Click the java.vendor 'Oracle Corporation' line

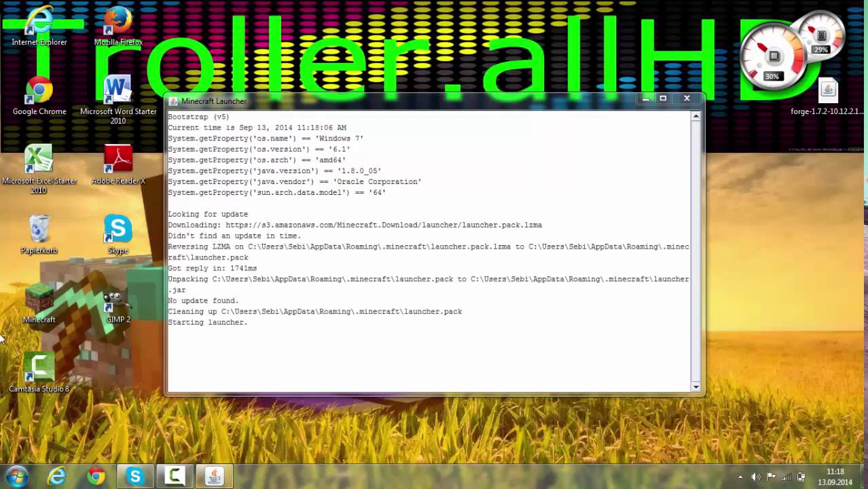(295, 182)
